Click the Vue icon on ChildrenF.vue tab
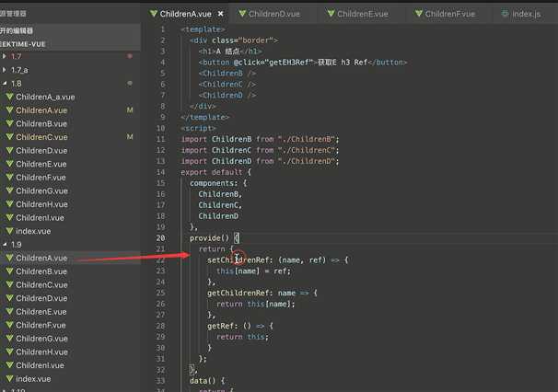Screen dimensions: 558x392 coord(419,14)
